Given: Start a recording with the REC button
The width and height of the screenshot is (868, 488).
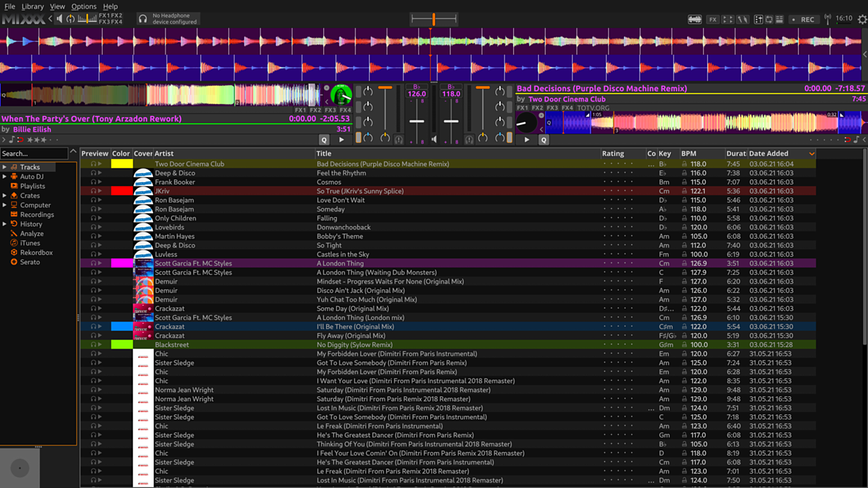Looking at the screenshot, I should 805,19.
